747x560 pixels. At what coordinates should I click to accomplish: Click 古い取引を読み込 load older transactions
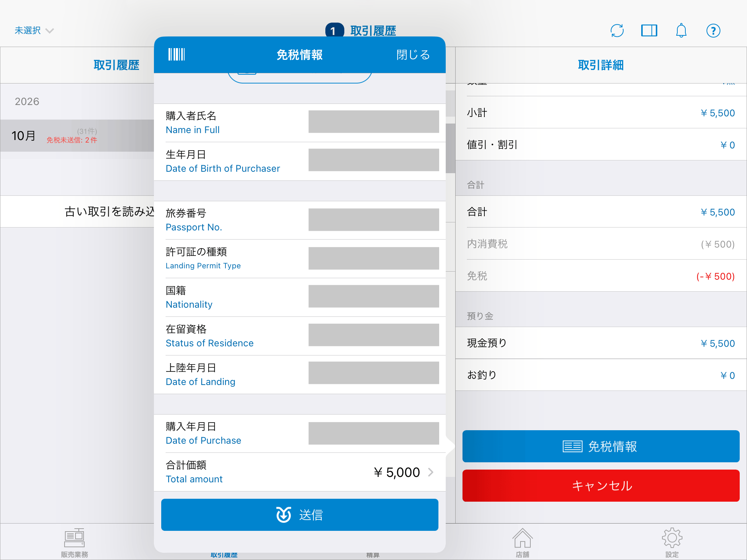(x=77, y=211)
